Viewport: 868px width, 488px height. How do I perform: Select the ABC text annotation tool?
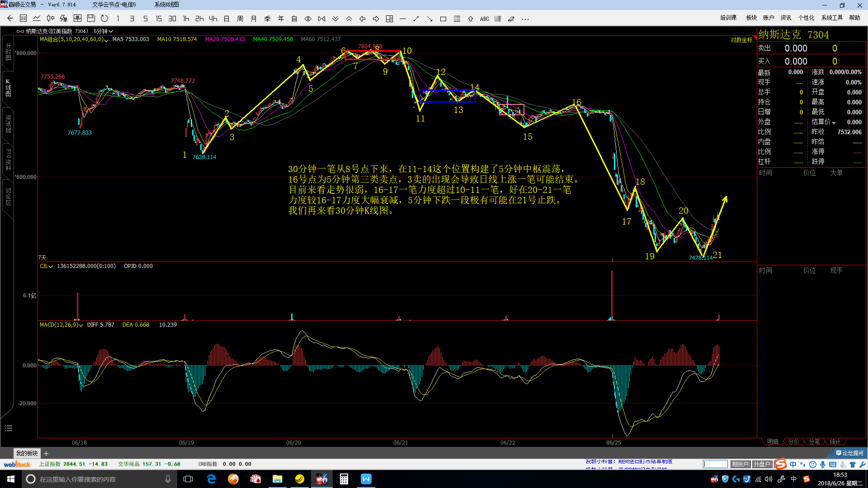(484, 19)
